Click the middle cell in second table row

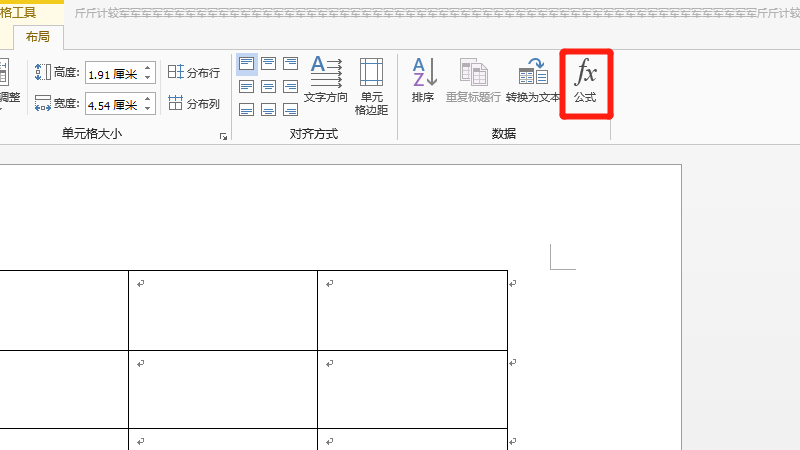(222, 388)
